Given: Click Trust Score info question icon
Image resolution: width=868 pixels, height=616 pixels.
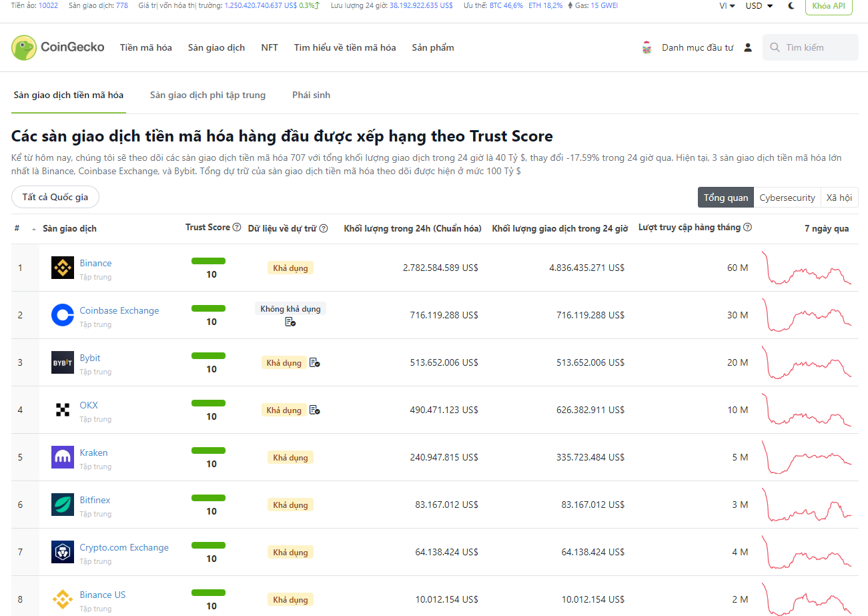Looking at the screenshot, I should (237, 228).
